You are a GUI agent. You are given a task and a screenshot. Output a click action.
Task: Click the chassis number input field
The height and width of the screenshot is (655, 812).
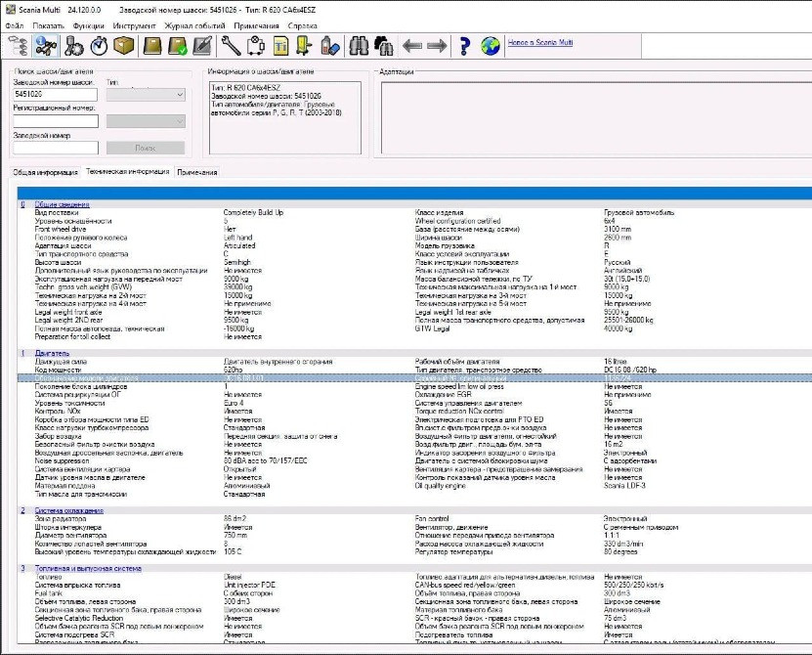(x=56, y=94)
